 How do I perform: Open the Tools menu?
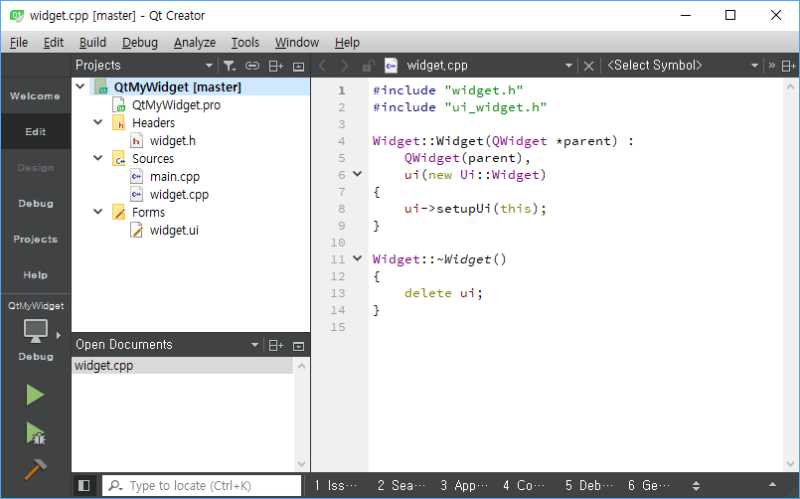[x=245, y=42]
